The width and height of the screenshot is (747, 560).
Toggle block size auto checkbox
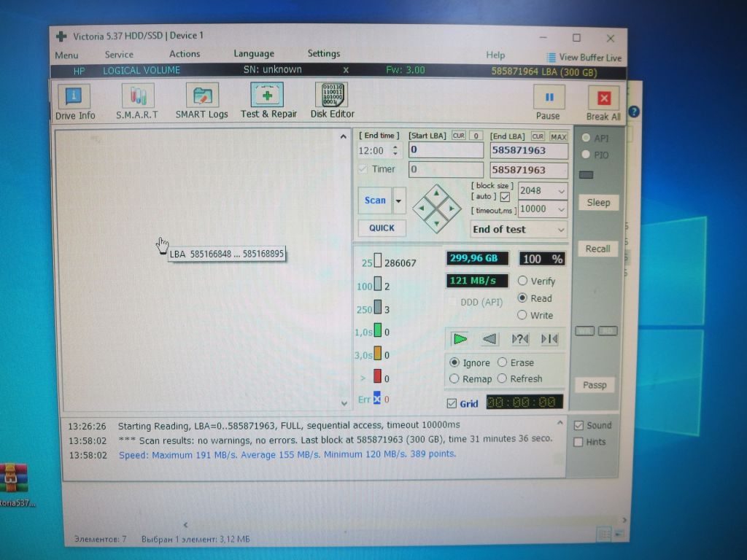505,197
